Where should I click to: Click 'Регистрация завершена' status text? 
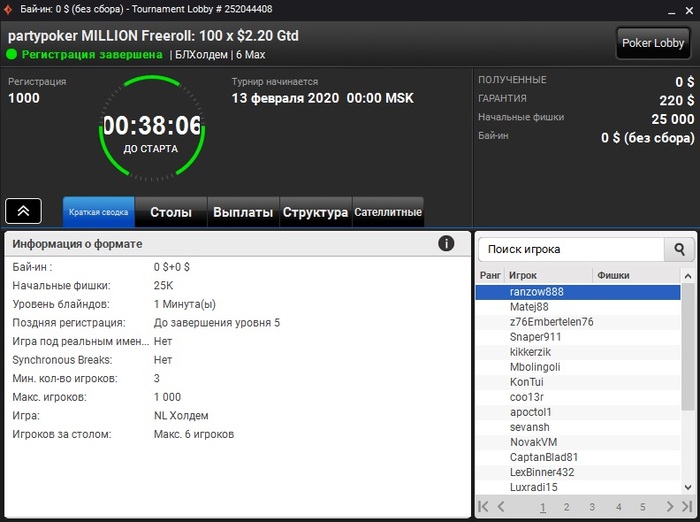click(x=92, y=54)
